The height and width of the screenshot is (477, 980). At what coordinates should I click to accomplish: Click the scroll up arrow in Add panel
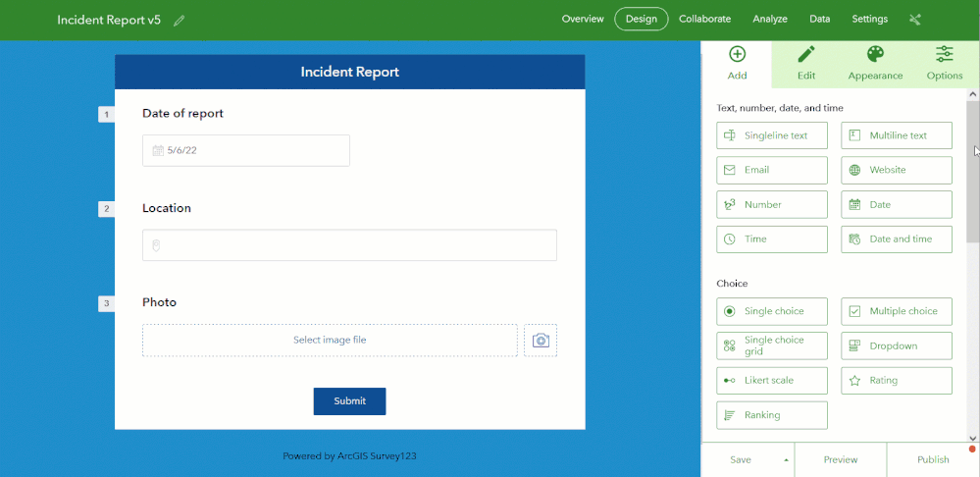coord(972,94)
